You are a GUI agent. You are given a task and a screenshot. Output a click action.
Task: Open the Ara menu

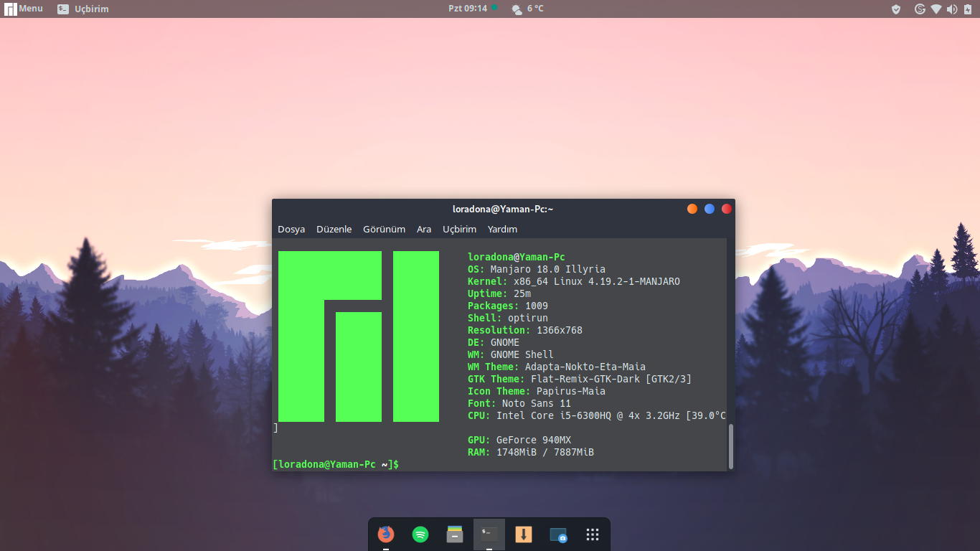[x=424, y=229]
